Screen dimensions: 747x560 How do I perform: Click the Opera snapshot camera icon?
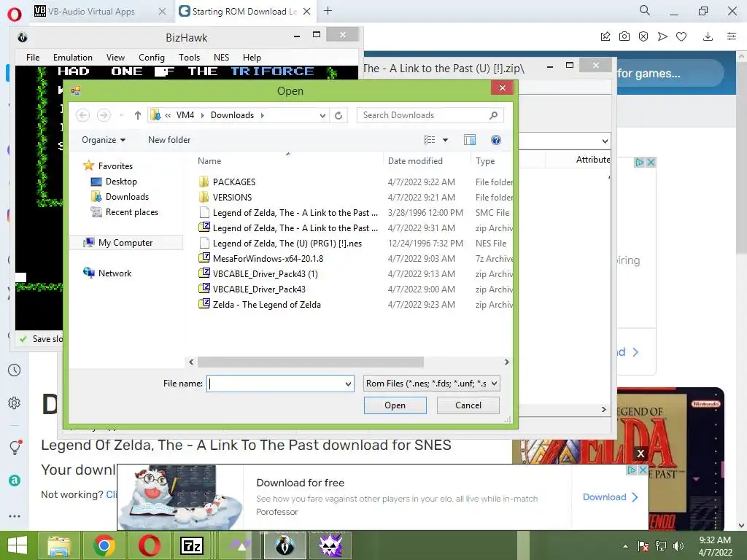tap(624, 36)
